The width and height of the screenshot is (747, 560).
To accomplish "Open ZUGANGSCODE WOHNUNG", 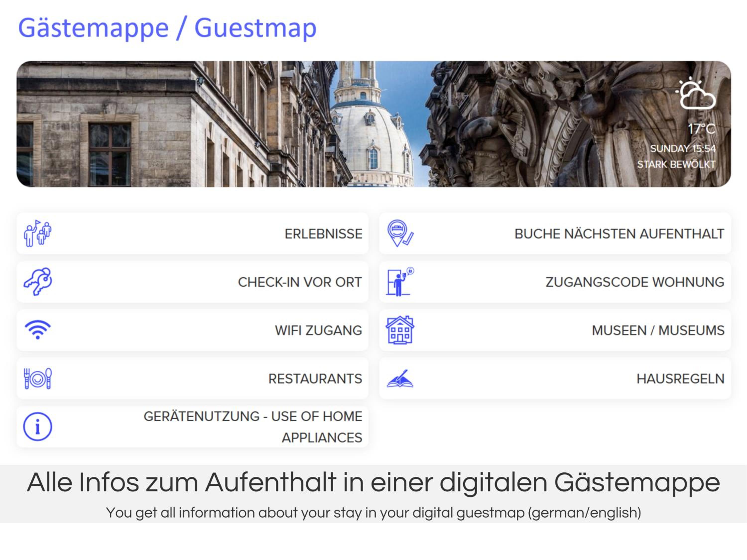I will click(555, 281).
